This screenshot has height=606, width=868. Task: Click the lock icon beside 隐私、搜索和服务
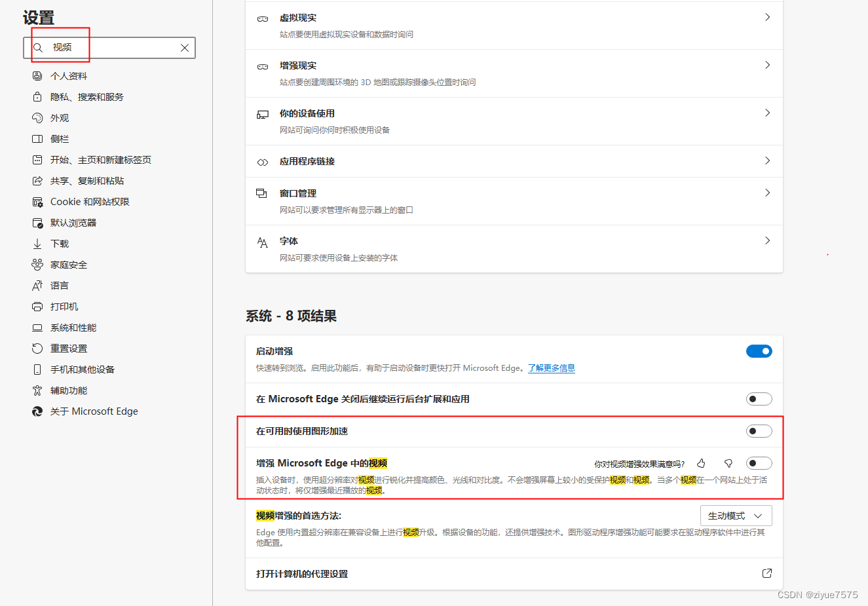pyautogui.click(x=37, y=97)
